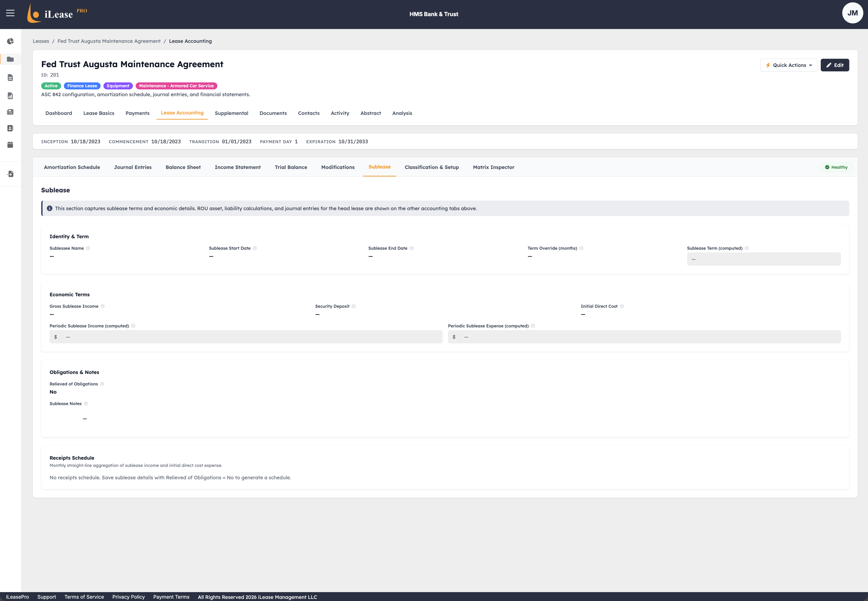Click the Edit button
The height and width of the screenshot is (601, 868).
tap(835, 65)
